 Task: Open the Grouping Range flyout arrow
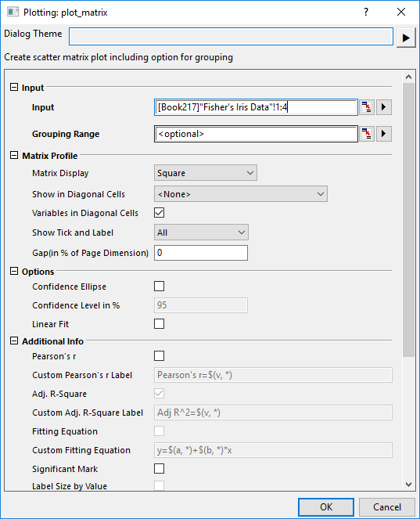[x=383, y=134]
